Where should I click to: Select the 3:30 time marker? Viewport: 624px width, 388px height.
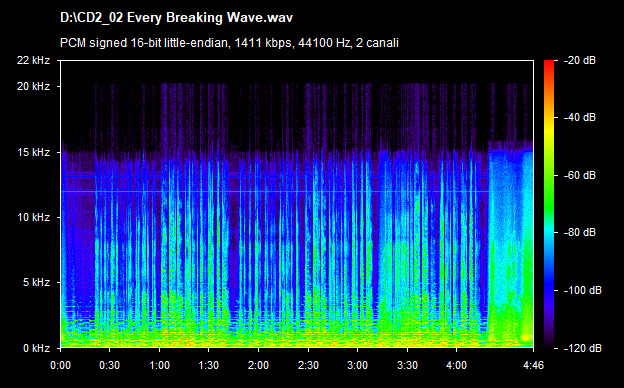(x=408, y=365)
